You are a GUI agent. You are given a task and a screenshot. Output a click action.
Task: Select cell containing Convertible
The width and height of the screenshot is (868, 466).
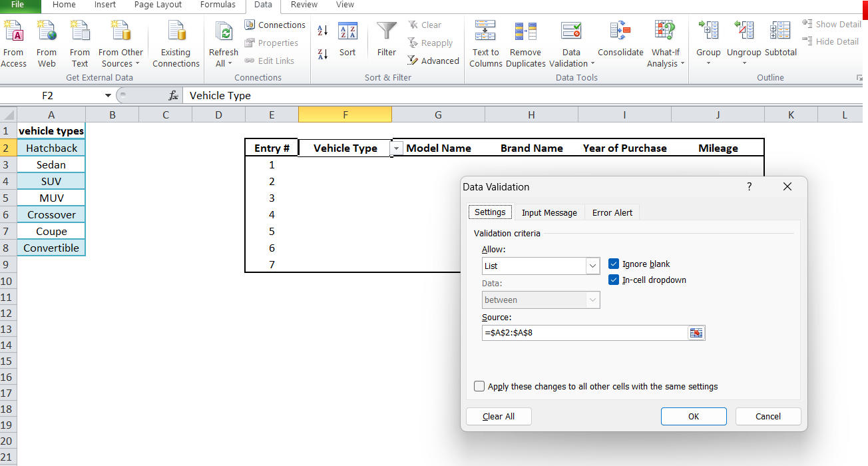(x=51, y=248)
